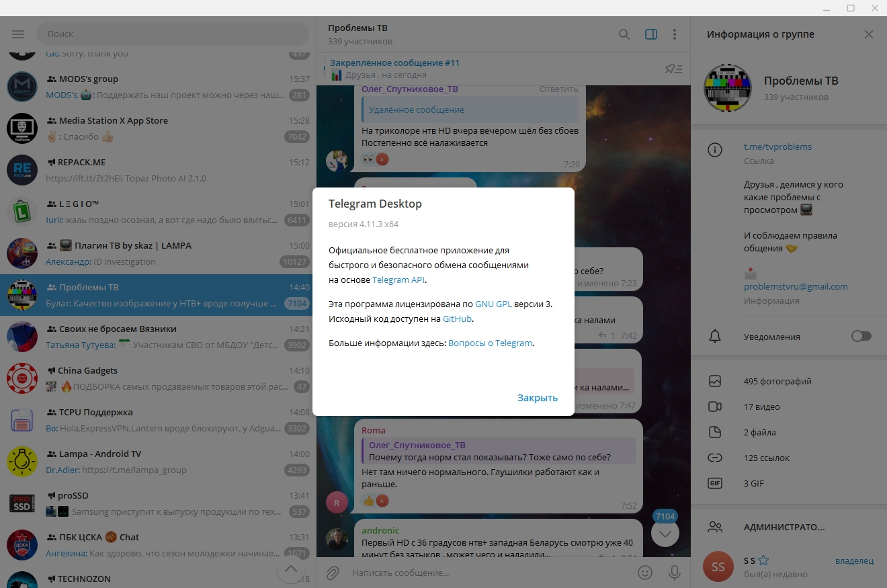Click the microphone voice message icon
This screenshot has width=887, height=588.
[x=674, y=573]
